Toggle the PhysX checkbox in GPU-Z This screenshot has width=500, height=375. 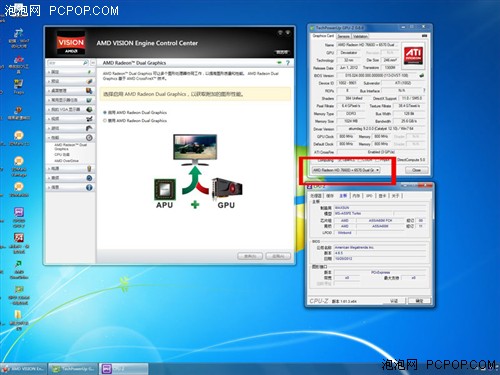(378, 160)
